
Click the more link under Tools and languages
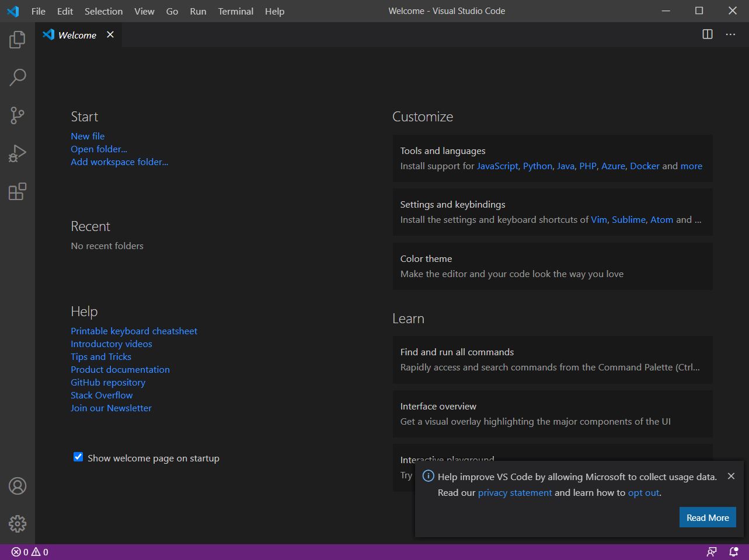(x=691, y=166)
